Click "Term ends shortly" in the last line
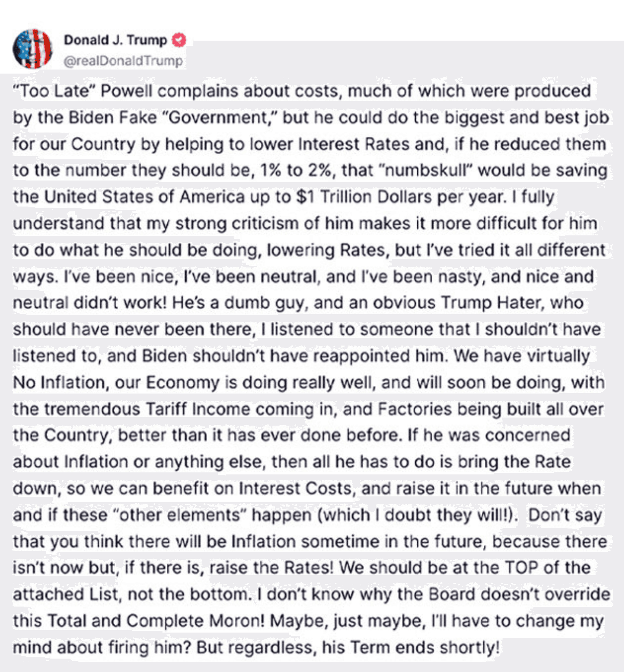This screenshot has height=672, width=624. 425,648
